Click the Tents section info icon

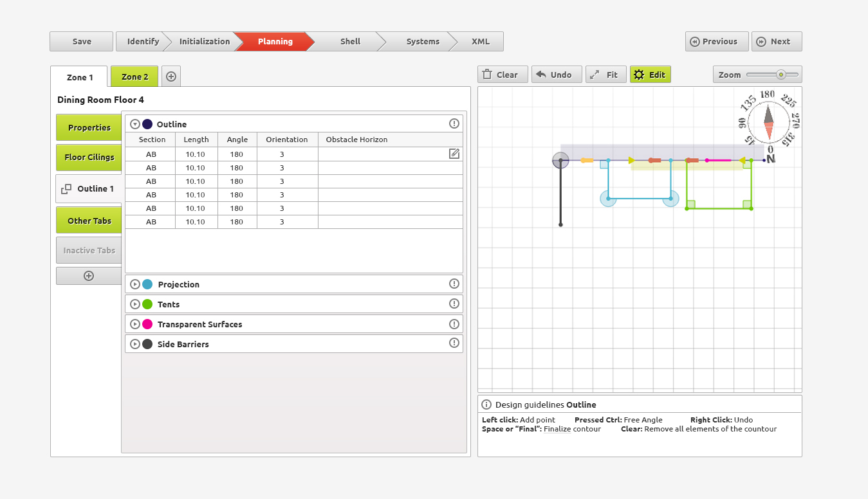click(x=454, y=304)
